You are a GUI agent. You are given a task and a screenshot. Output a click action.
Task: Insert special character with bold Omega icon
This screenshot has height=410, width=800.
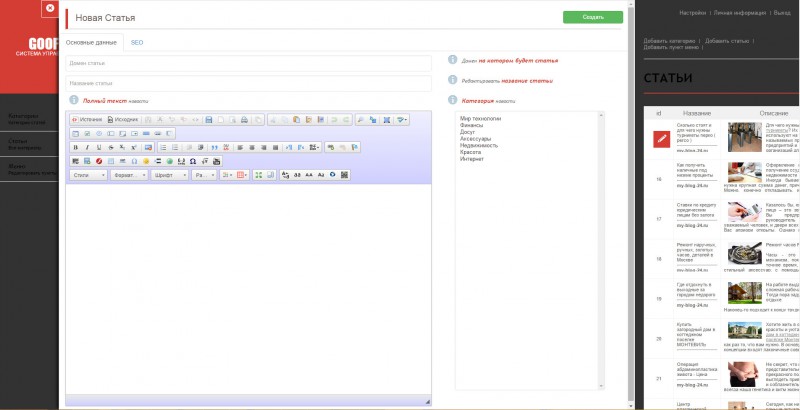[193, 161]
